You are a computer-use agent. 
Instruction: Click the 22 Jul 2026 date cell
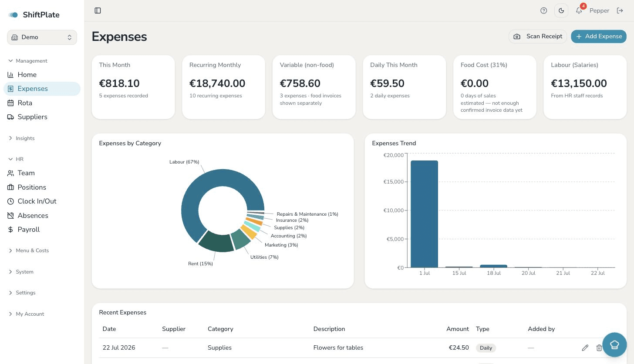(119, 348)
